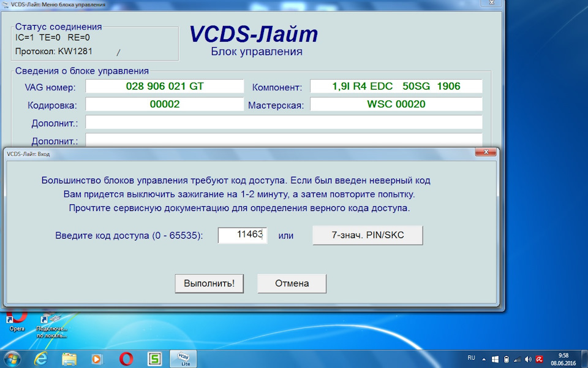Click the VAG номер value 028 906 021 GT
This screenshot has width=588, height=368.
tap(165, 86)
